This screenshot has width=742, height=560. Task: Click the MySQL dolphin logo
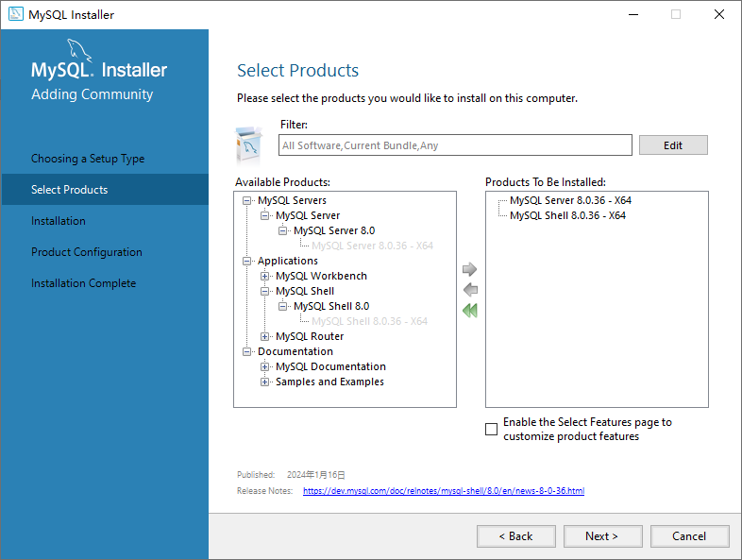pyautogui.click(x=81, y=50)
